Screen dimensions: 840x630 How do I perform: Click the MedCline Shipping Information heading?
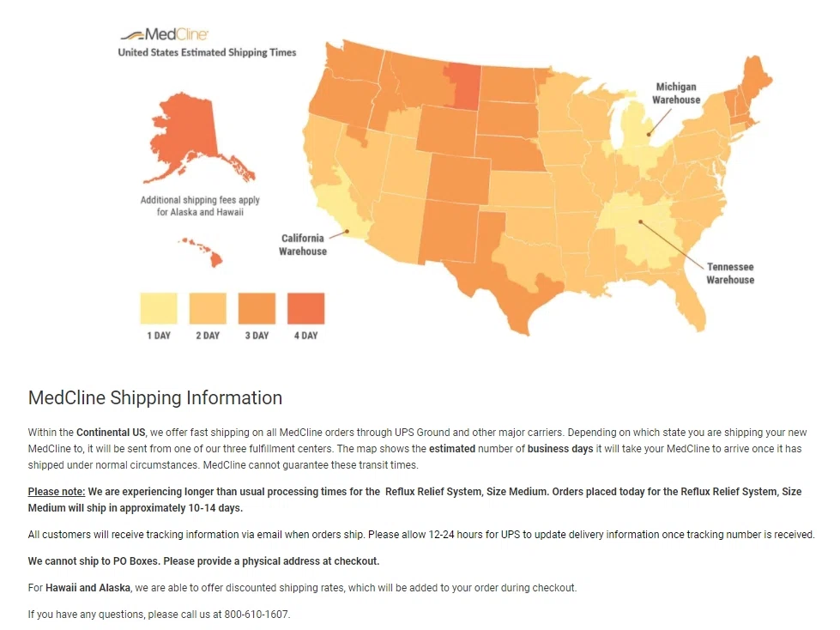click(x=155, y=398)
